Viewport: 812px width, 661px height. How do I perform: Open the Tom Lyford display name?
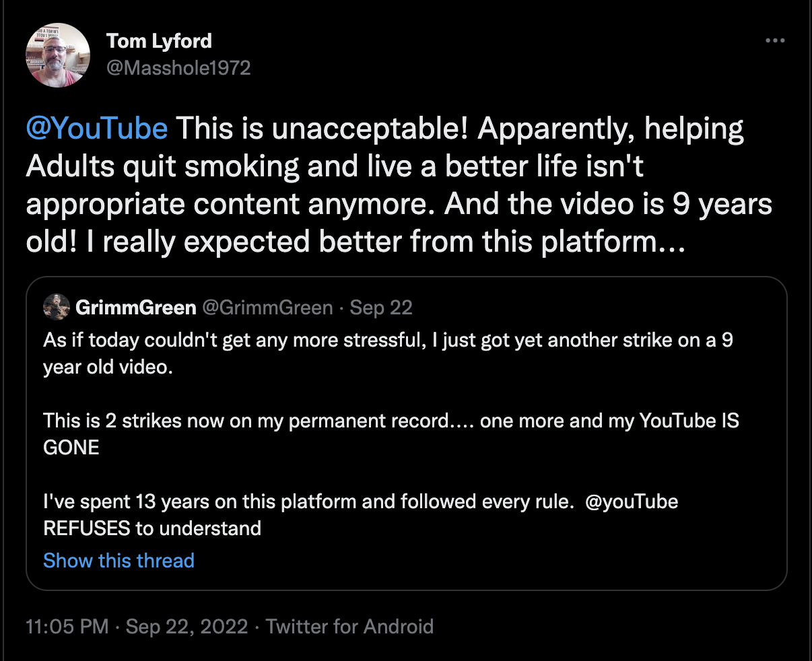(159, 41)
